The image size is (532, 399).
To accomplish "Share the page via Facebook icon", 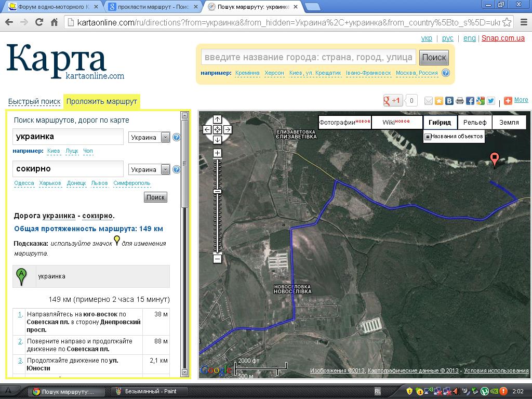I will (470, 101).
